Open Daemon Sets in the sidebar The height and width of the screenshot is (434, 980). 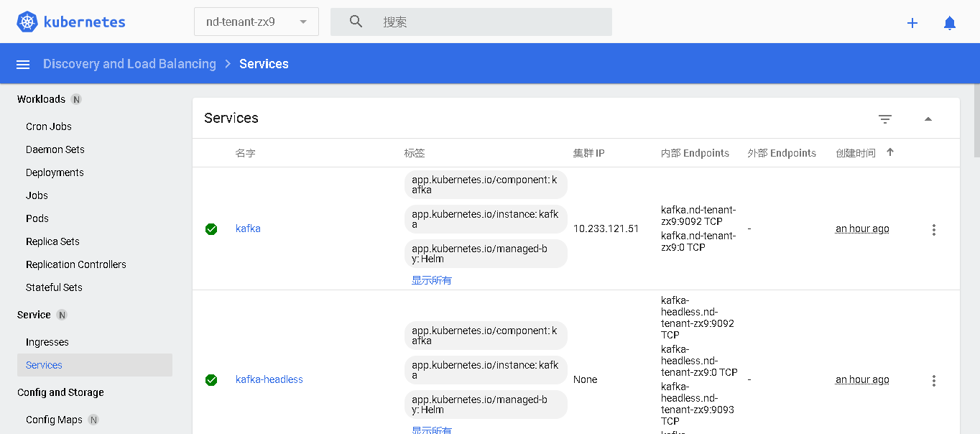point(55,149)
